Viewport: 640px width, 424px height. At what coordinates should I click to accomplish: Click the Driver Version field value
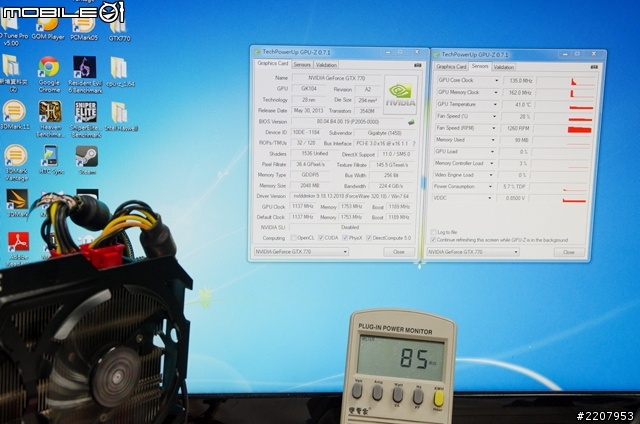pos(351,196)
